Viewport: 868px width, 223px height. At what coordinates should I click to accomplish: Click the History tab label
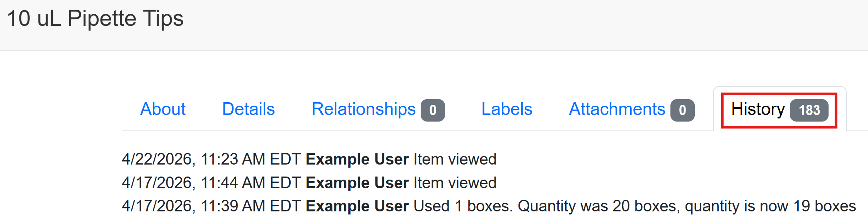(x=758, y=109)
